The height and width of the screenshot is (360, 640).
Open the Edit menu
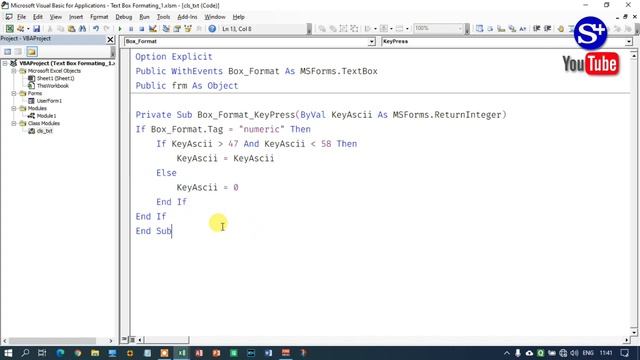point(38,17)
